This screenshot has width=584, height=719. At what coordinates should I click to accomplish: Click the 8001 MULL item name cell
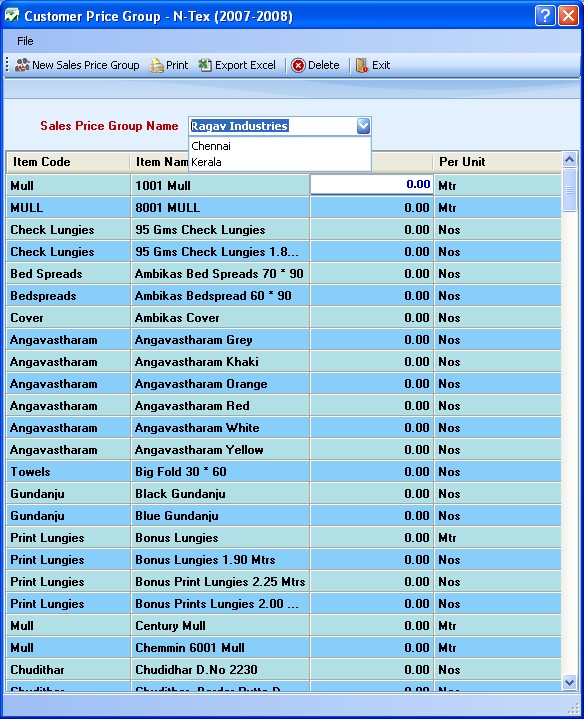coord(220,208)
